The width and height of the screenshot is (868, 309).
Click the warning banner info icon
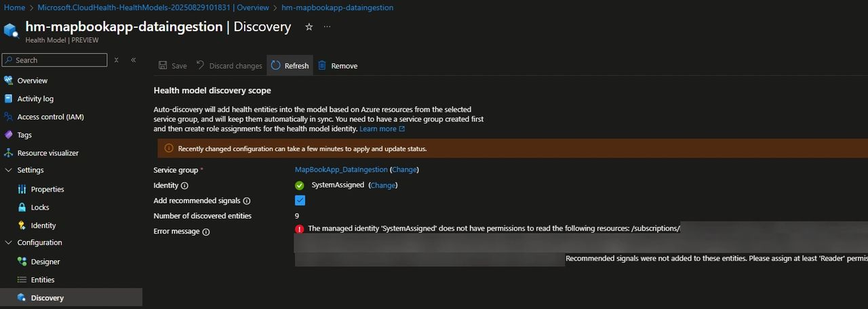tap(169, 149)
